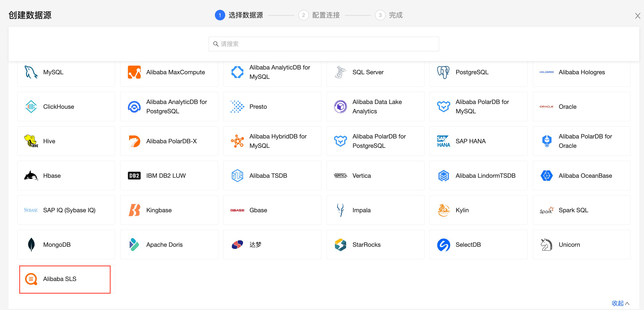Click the MySQL dolphin icon

point(31,72)
